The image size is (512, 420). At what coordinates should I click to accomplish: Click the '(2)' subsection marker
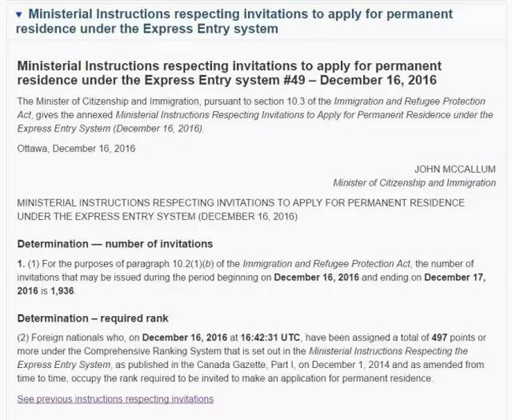[x=24, y=337]
